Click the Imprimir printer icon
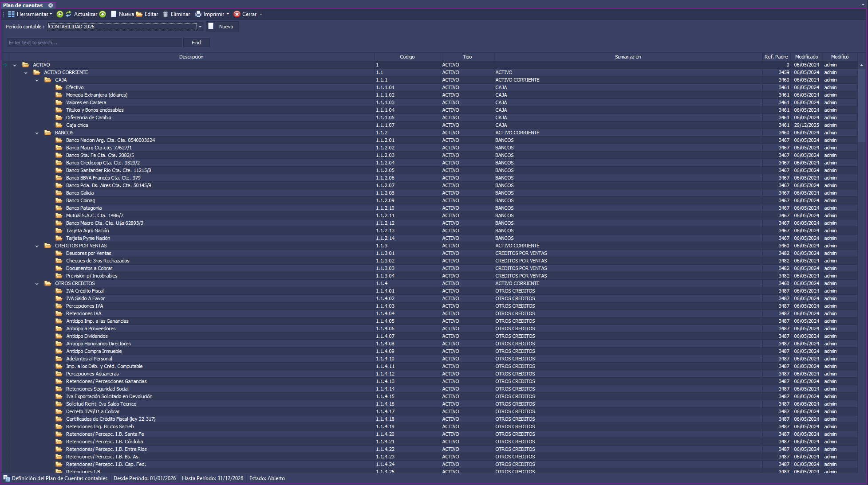 point(198,14)
